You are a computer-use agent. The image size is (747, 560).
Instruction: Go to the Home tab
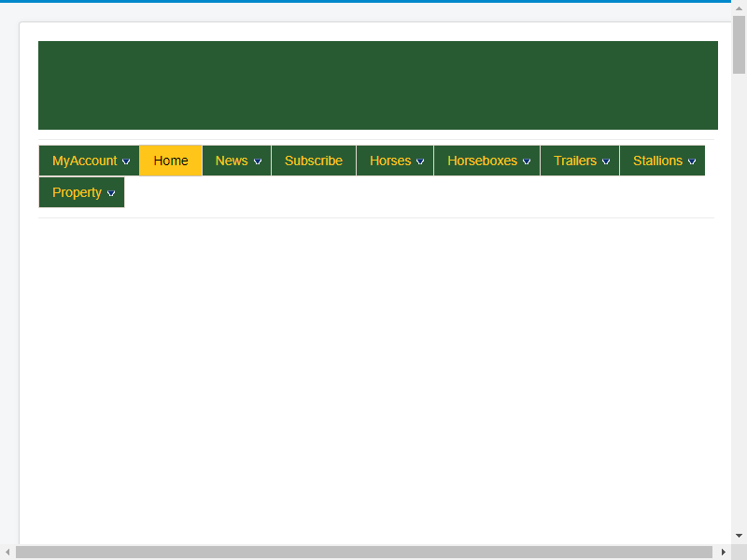point(171,161)
